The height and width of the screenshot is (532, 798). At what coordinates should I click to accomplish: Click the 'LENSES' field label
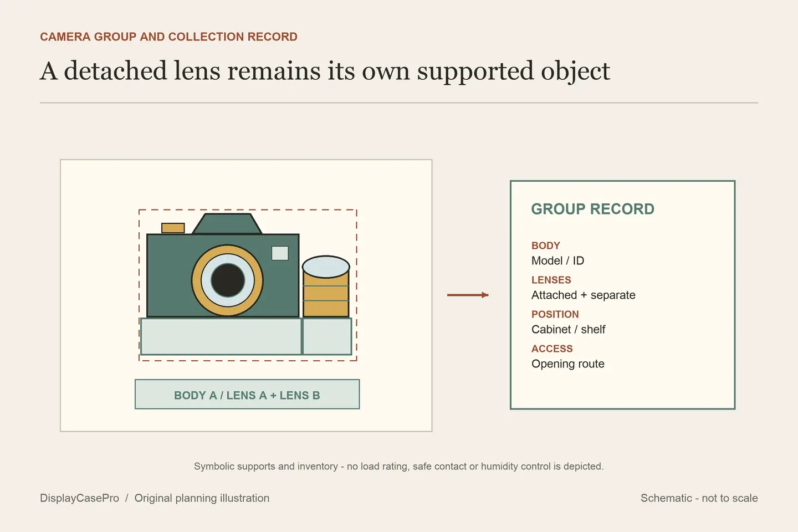pyautogui.click(x=551, y=280)
